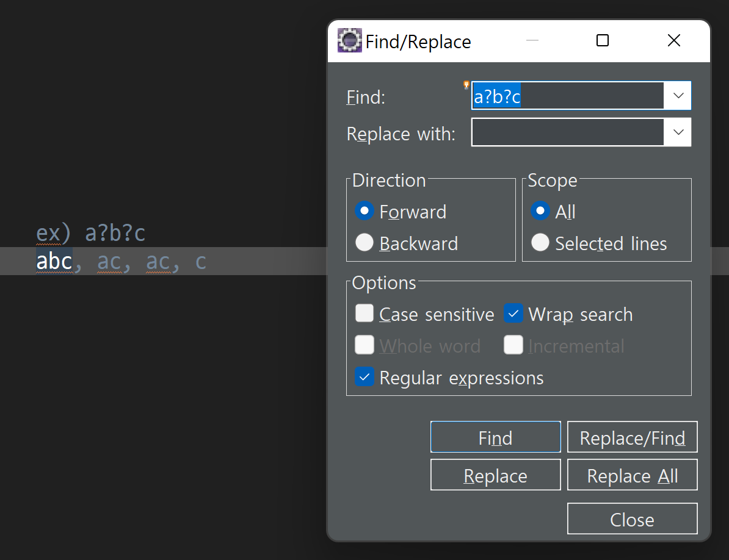Screen dimensions: 729x560
Task: Click the Close button at bottom
Action: (633, 519)
